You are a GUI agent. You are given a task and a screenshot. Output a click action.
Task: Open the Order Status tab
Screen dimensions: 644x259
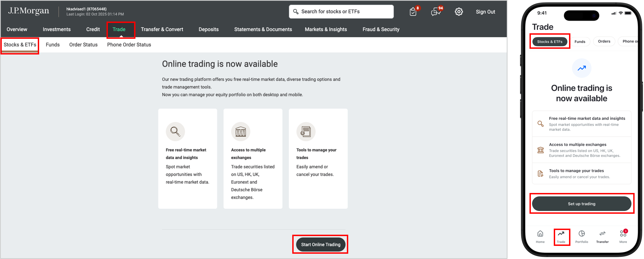pos(83,45)
